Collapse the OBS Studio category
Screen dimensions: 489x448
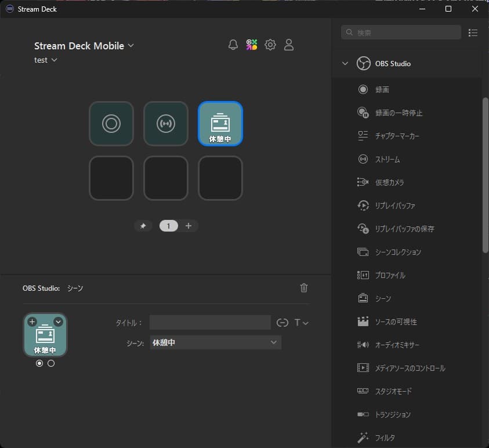click(345, 64)
